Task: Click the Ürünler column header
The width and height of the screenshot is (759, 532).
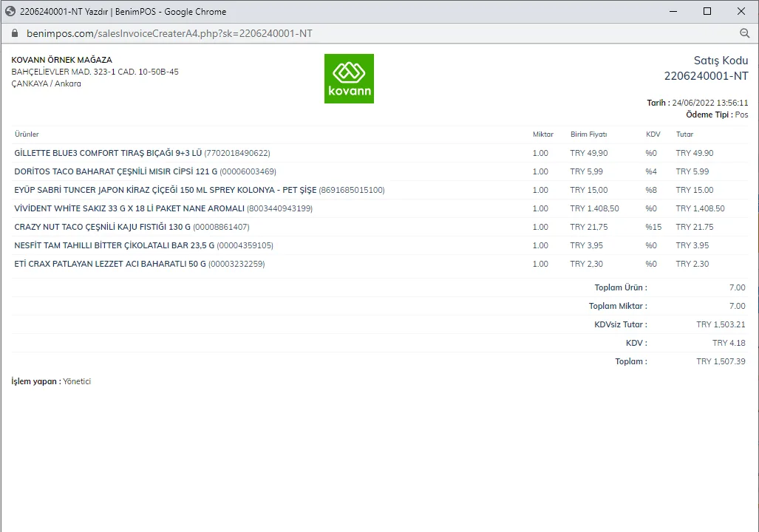Action: pyautogui.click(x=27, y=134)
